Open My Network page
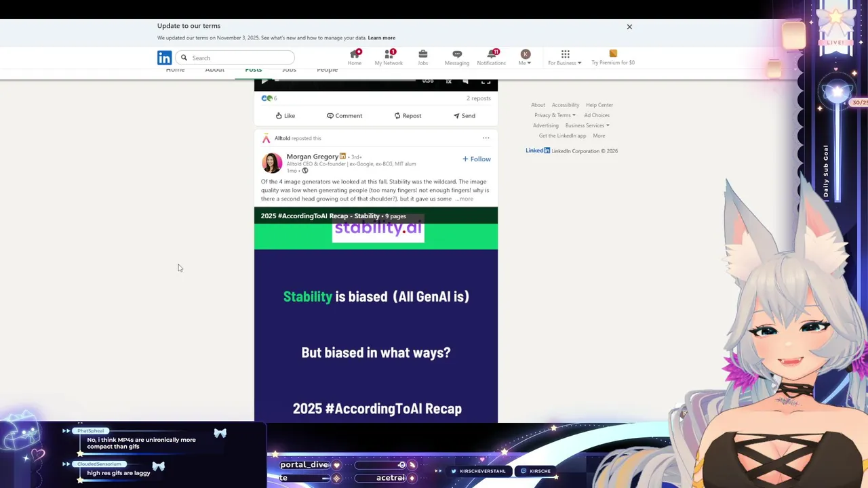The image size is (868, 488). pos(389,58)
